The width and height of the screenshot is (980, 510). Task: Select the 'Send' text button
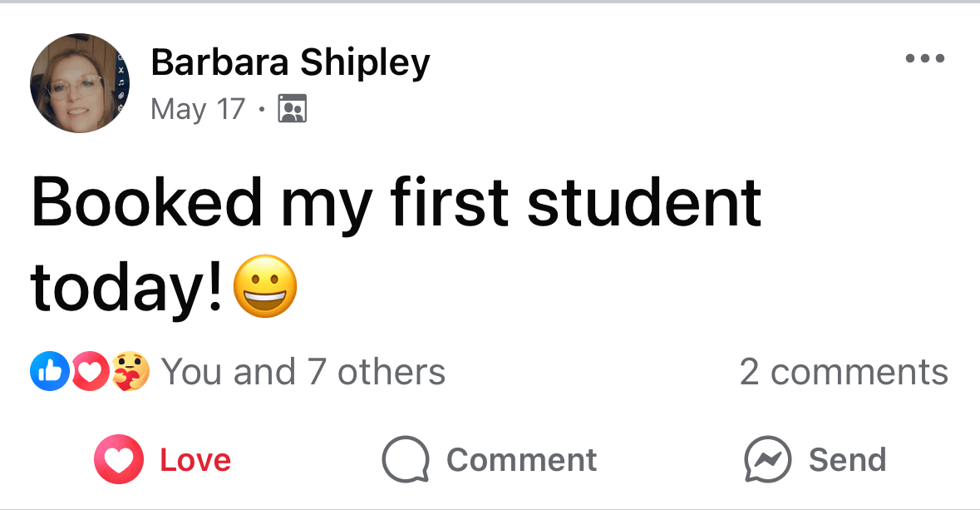tap(848, 460)
